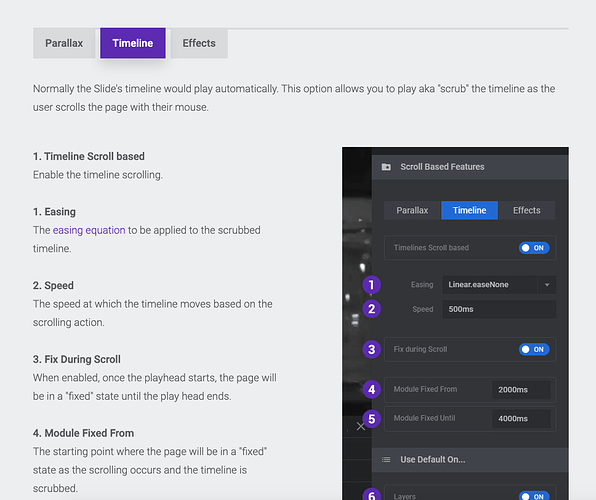Toggle the Layers ON switch
The image size is (596, 500).
click(x=534, y=496)
